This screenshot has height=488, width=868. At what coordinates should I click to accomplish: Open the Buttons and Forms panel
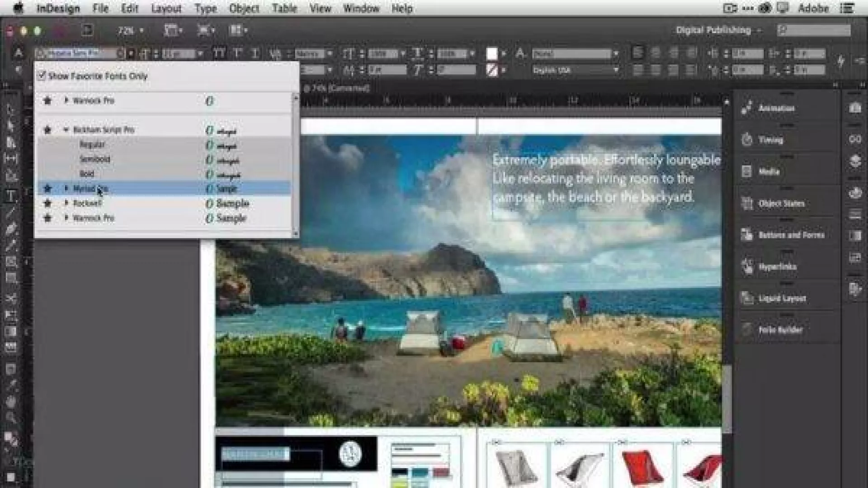(x=791, y=235)
